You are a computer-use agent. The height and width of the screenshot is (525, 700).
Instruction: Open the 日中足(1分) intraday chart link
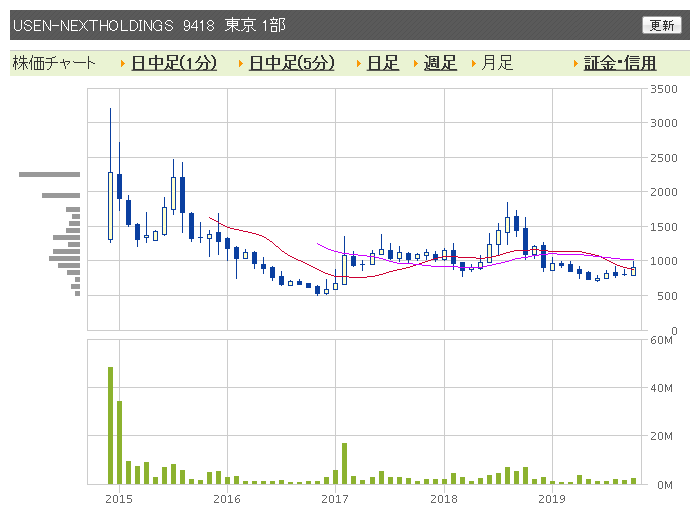[174, 63]
